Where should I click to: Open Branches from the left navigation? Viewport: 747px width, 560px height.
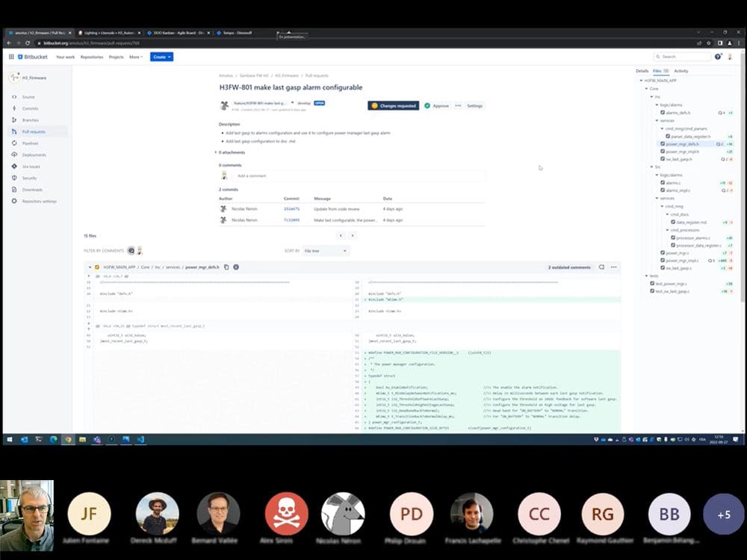31,119
